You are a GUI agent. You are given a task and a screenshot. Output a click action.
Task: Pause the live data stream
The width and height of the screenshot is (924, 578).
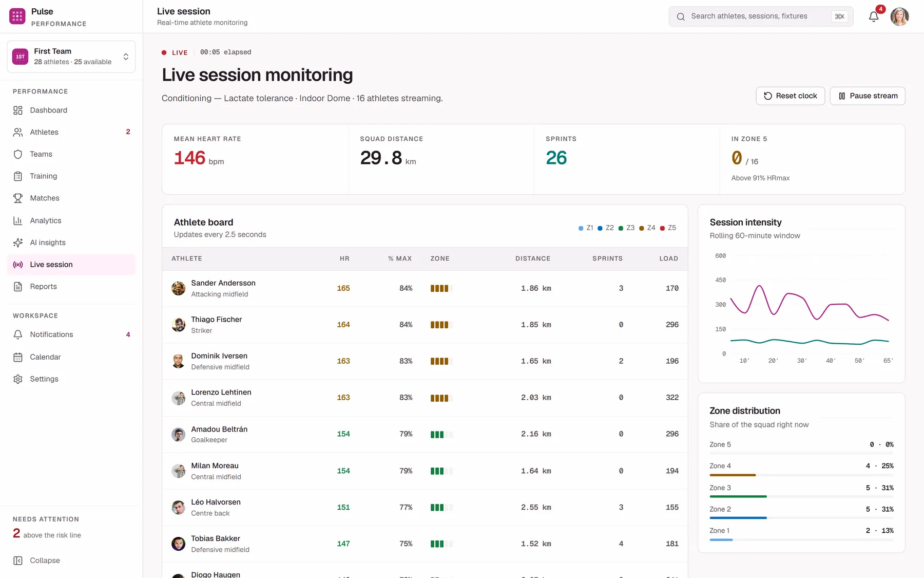tap(868, 96)
